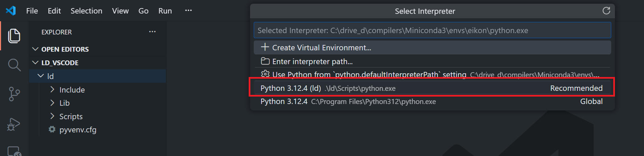The image size is (644, 156).
Task: Open the Source Control view icon
Action: (x=14, y=94)
